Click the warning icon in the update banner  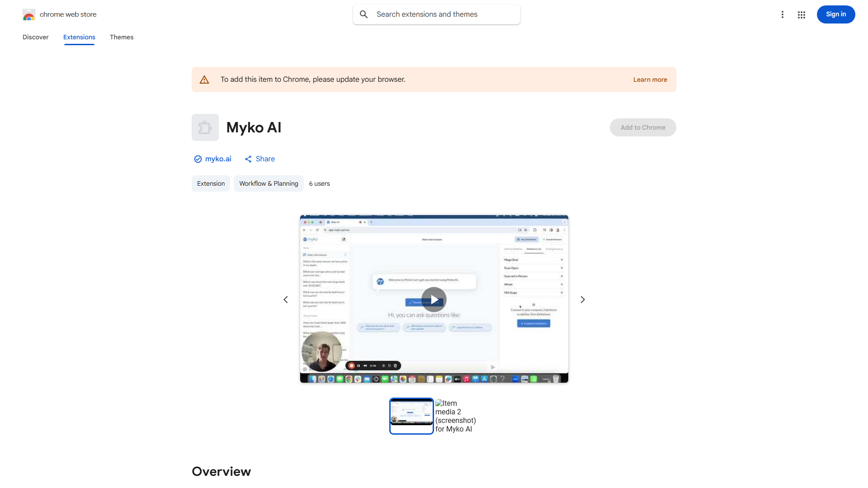(x=204, y=79)
